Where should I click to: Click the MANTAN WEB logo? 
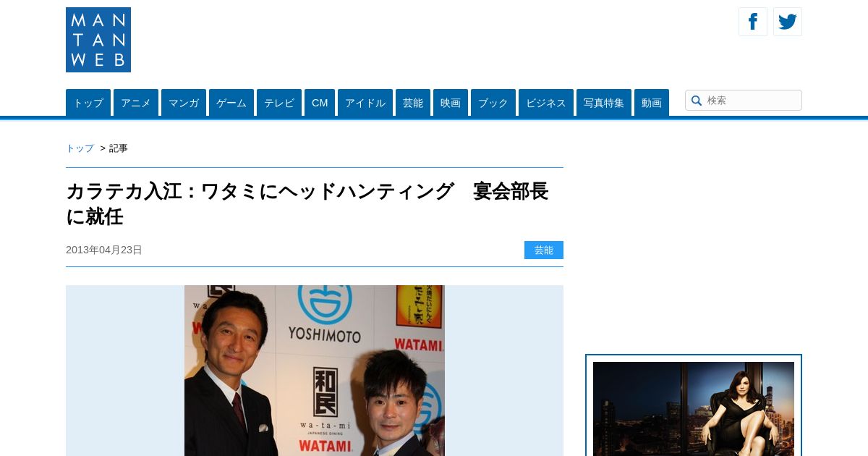[x=98, y=40]
